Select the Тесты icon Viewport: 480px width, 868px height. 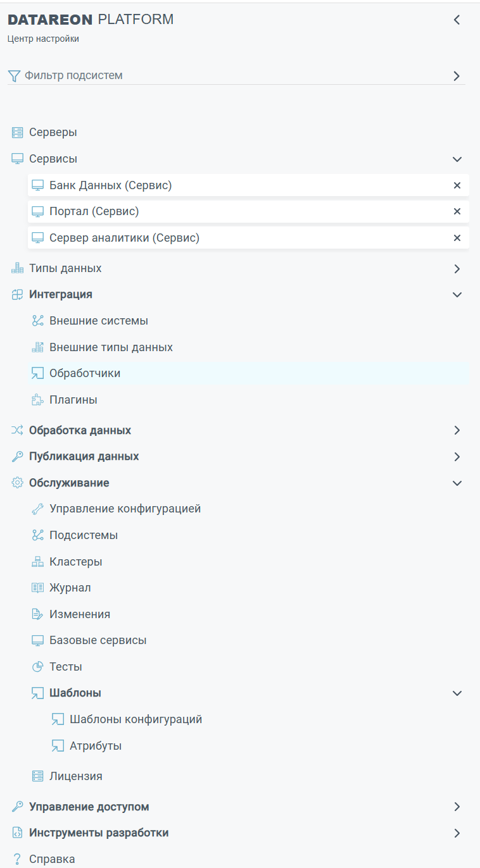(38, 666)
